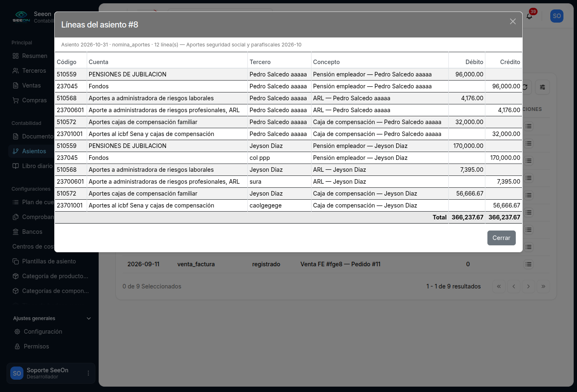This screenshot has height=392, width=577.
Task: Open Soporte SeeOn account options menu
Action: point(88,373)
